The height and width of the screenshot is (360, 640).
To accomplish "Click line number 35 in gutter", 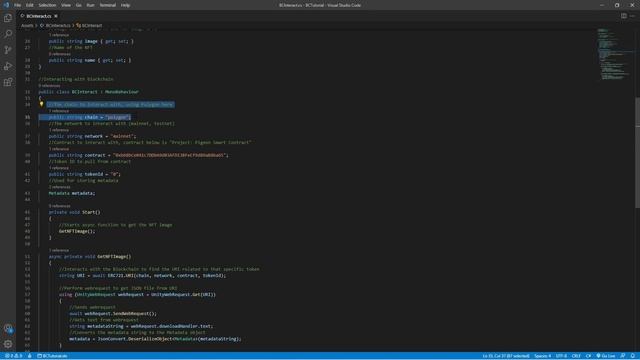I will [x=27, y=117].
